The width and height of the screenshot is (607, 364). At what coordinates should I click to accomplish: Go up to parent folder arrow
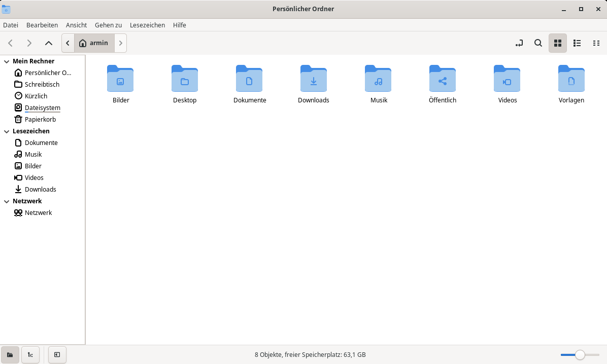[x=49, y=43]
